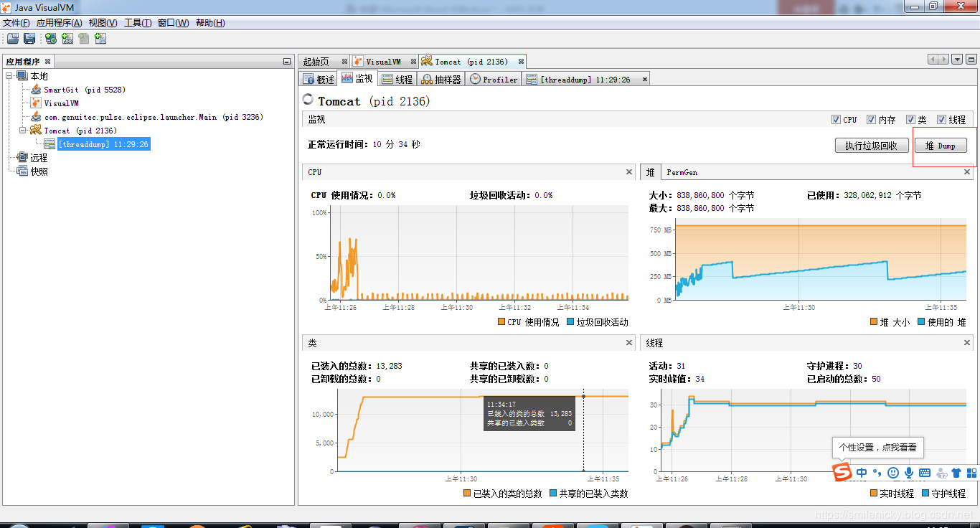Open the soft keyboard icon on the IME bar
Viewport: 980px width, 528px height.
(925, 473)
